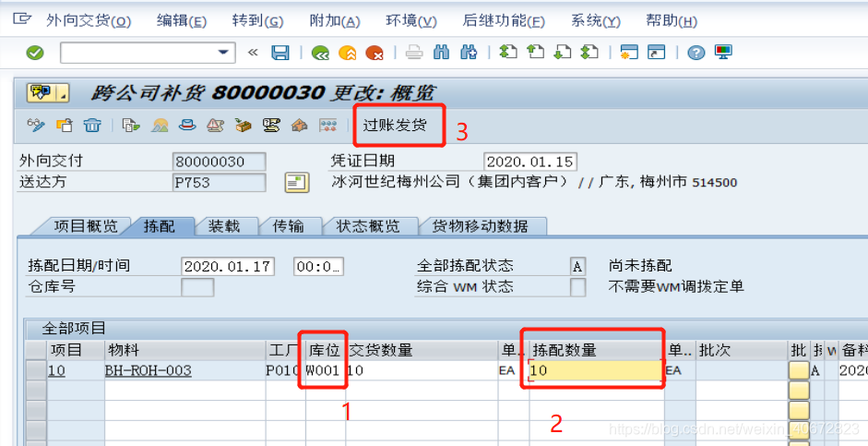Toggle Display/Change with glasses-pencil icon
Viewport: 868px width, 446px height.
[x=36, y=126]
